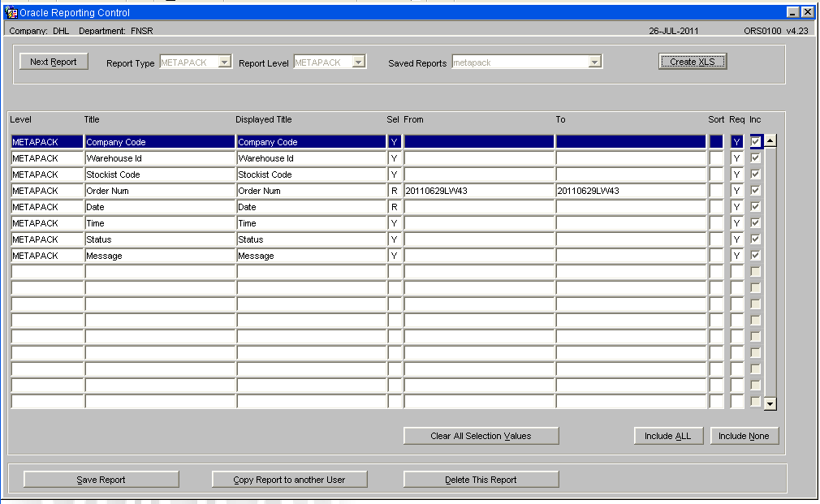This screenshot has width=820, height=504.
Task: Click the Delete This Report button
Action: click(x=481, y=480)
